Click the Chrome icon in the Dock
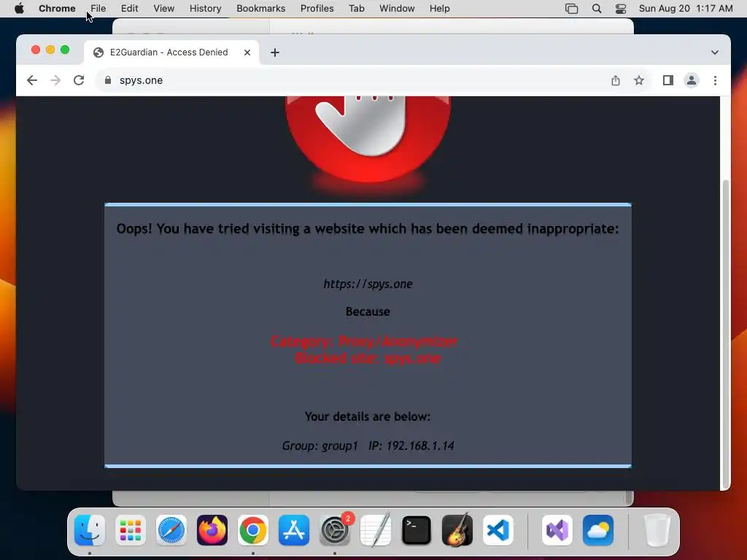The image size is (747, 560). (x=253, y=530)
